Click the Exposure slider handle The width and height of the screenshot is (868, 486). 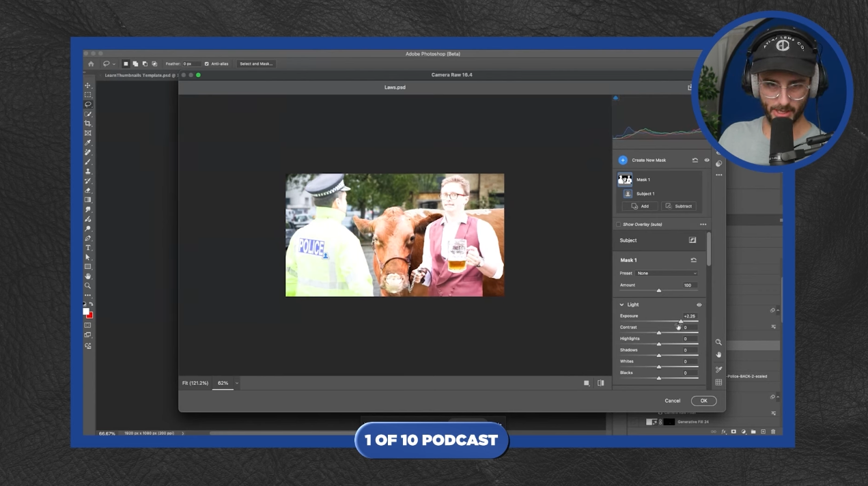point(681,321)
